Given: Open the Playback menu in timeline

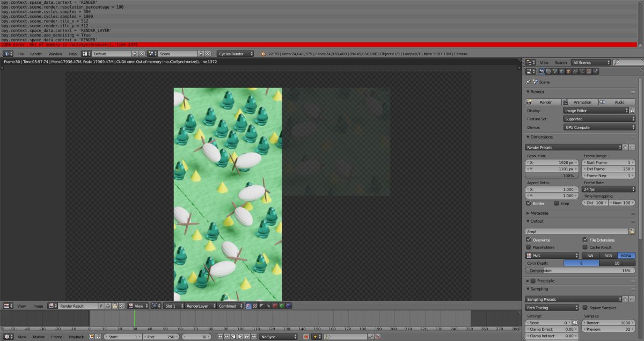Looking at the screenshot, I should [x=76, y=337].
